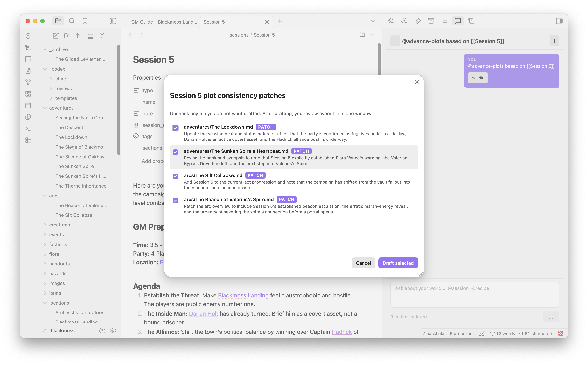
Task: Click 2 backlinks in the status bar
Action: tap(434, 333)
